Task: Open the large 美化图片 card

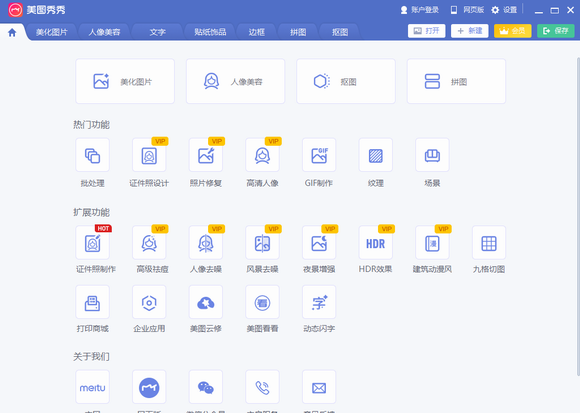Action: point(125,81)
